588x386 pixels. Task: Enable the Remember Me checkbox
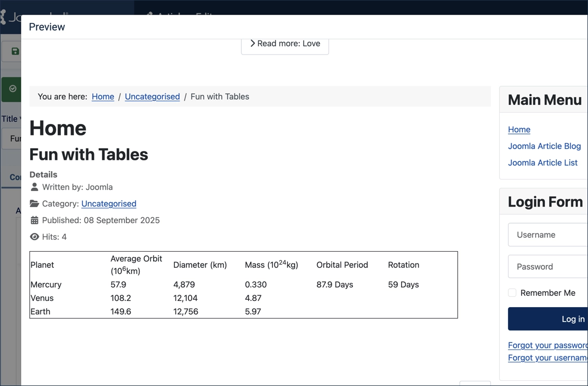point(512,293)
